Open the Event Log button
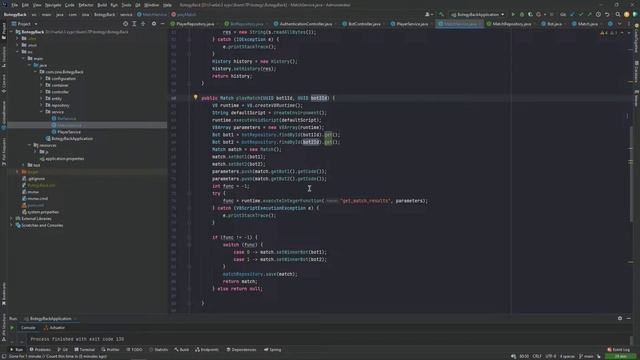Image resolution: width=640 pixels, height=360 pixels. pyautogui.click(x=619, y=350)
